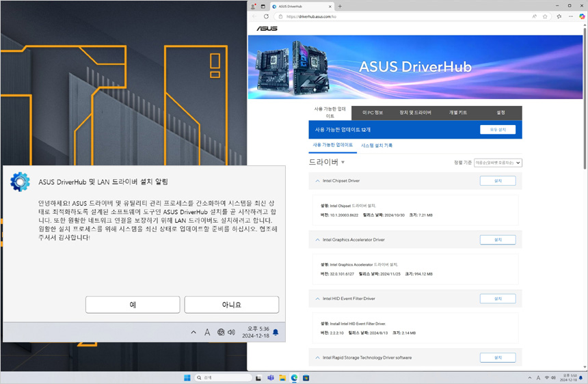This screenshot has height=384, width=588.
Task: Open the Edge Copilot icon in toolbar
Action: (x=582, y=16)
